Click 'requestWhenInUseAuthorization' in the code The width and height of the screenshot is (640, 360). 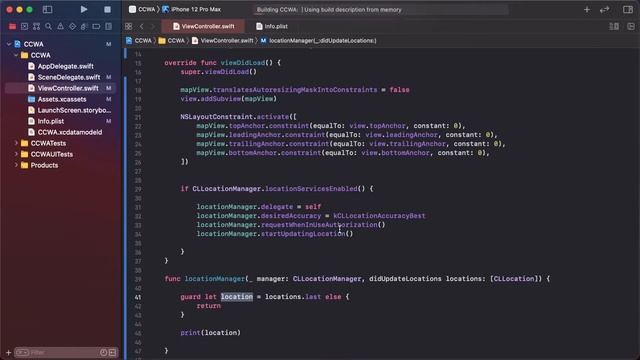click(319, 225)
